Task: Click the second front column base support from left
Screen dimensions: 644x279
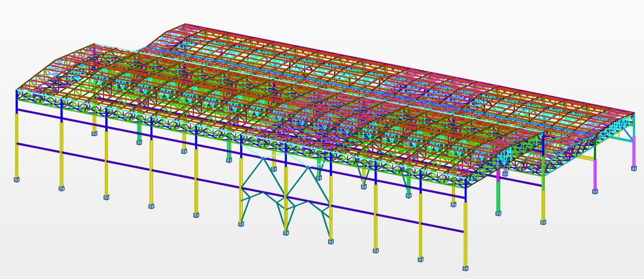Action: (x=61, y=189)
